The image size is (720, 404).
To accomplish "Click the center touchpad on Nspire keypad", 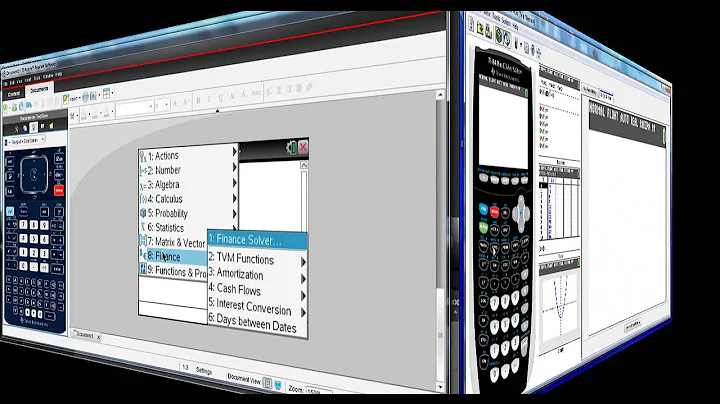I will tap(34, 174).
